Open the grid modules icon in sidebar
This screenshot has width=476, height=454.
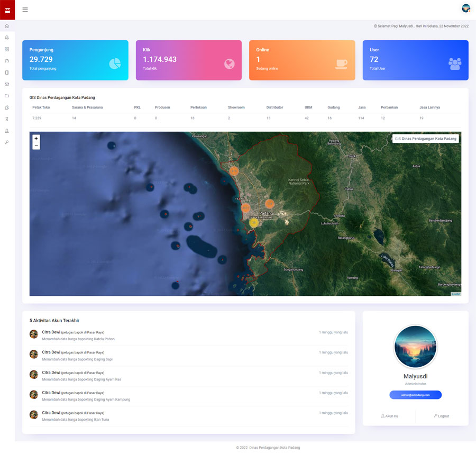(x=7, y=49)
